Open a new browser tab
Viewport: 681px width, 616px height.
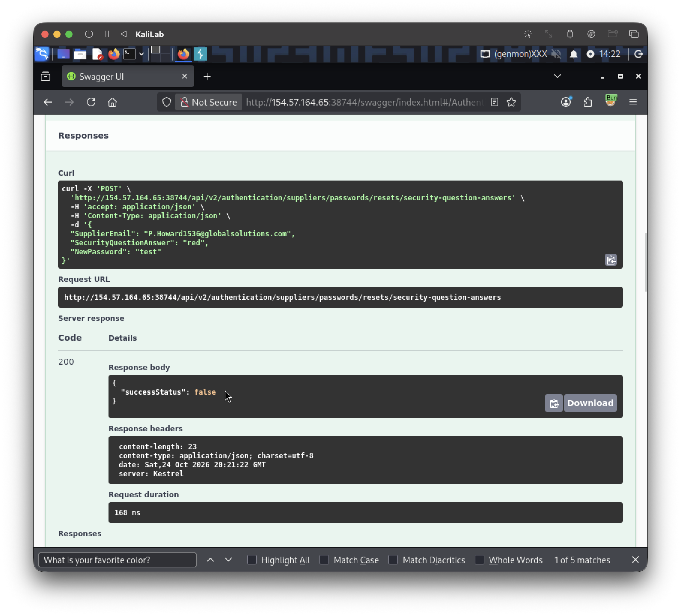[207, 77]
